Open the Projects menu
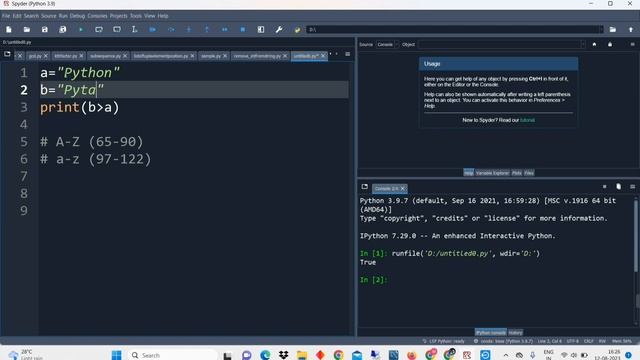 (x=118, y=16)
